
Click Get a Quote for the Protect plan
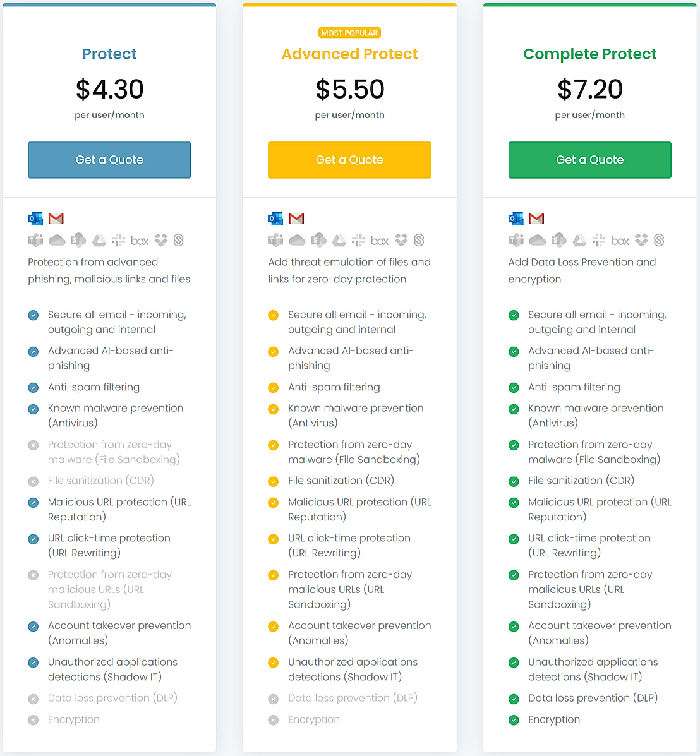pyautogui.click(x=109, y=160)
